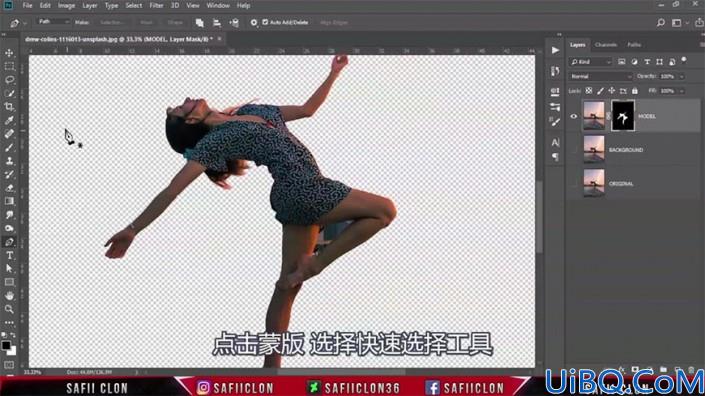This screenshot has width=705, height=396.
Task: Toggle Auto Add/Delete checkbox
Action: (x=265, y=22)
